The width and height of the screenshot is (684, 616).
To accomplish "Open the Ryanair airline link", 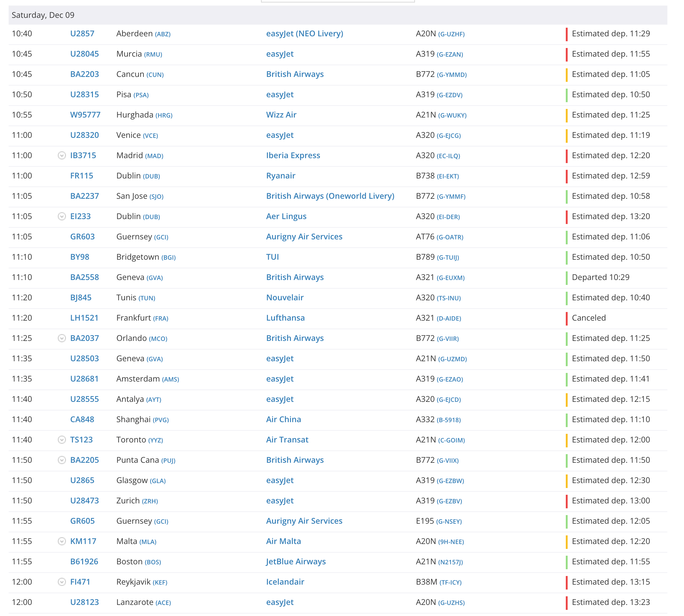I will click(281, 176).
